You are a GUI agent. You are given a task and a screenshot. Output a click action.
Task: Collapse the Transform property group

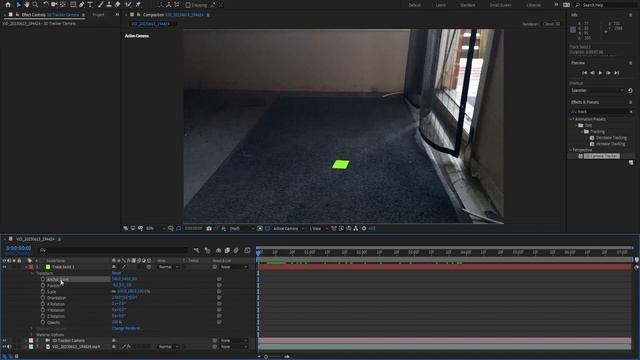point(32,273)
